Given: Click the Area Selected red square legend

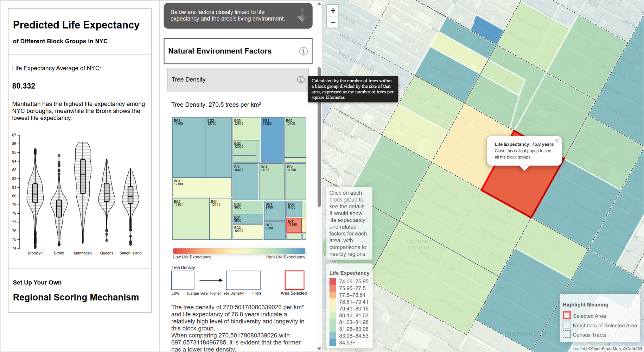Looking at the screenshot, I should click(x=294, y=280).
